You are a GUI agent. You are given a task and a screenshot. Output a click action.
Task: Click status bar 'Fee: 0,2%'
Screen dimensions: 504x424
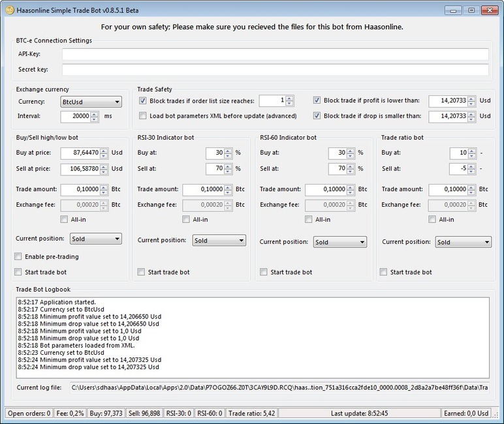click(x=70, y=414)
